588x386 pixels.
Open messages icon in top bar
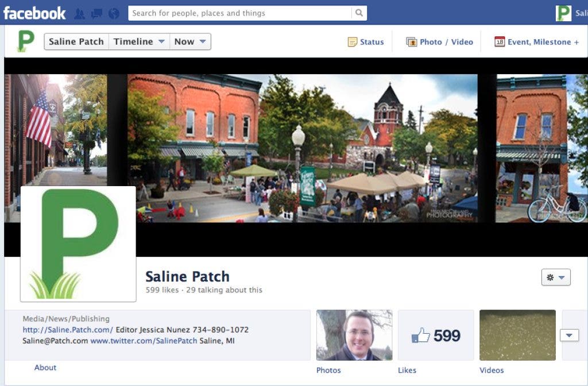96,14
